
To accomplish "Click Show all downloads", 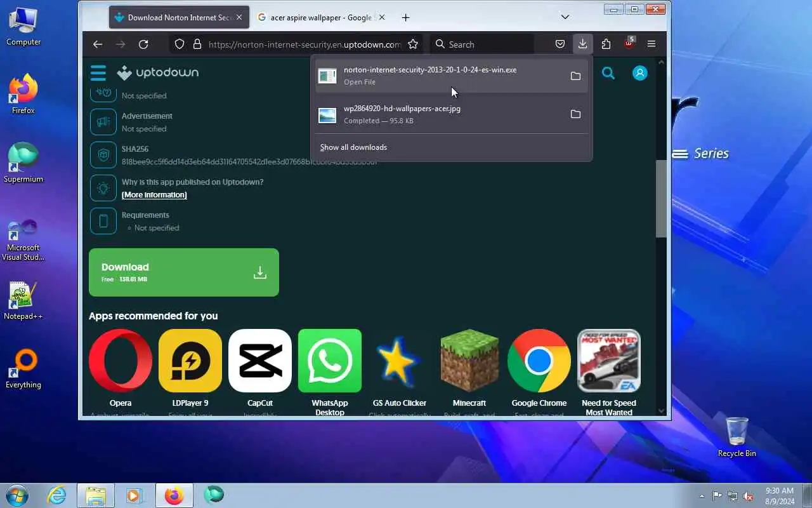I will 353,147.
